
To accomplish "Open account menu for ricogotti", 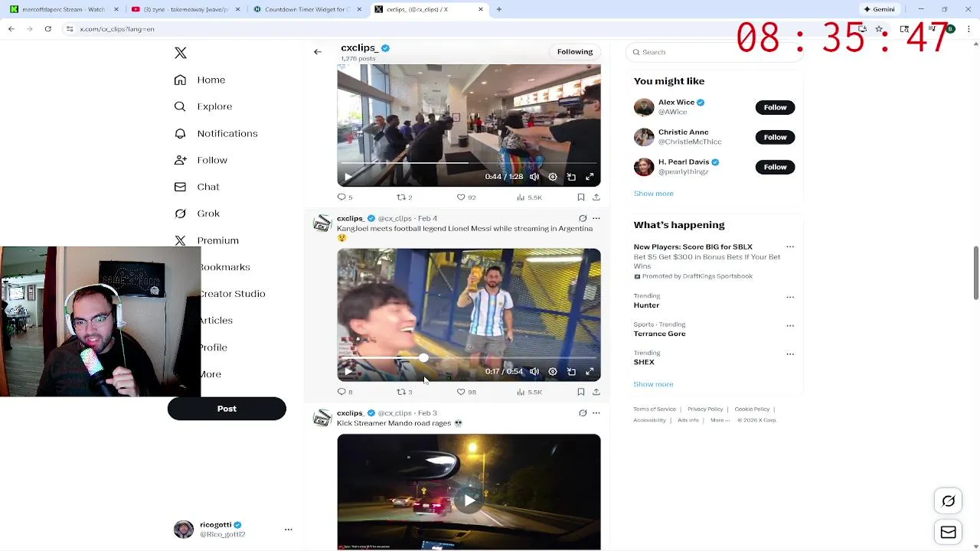I will pyautogui.click(x=289, y=530).
